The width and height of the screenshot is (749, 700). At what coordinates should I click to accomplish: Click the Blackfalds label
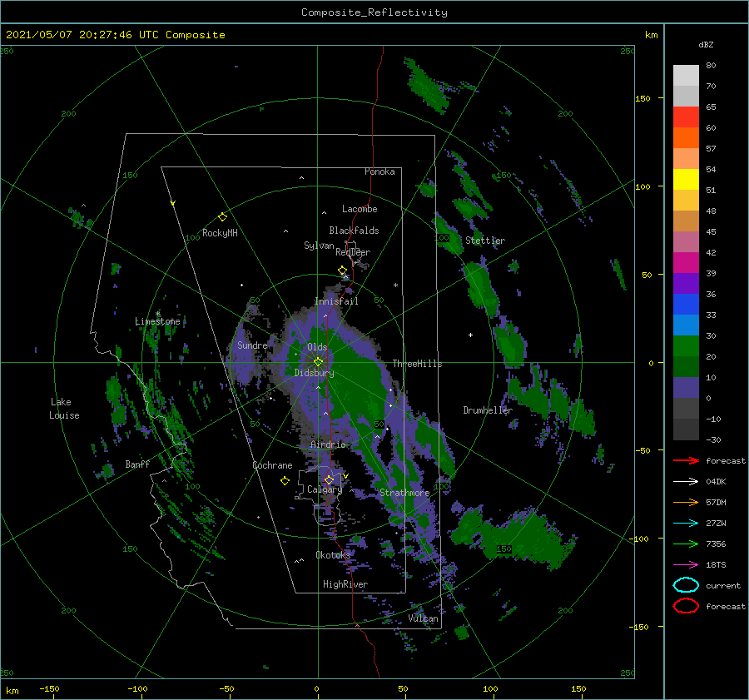click(x=354, y=231)
